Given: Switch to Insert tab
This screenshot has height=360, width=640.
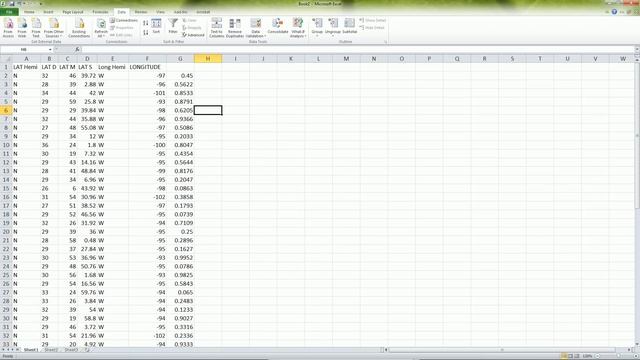Looking at the screenshot, I should [48, 12].
